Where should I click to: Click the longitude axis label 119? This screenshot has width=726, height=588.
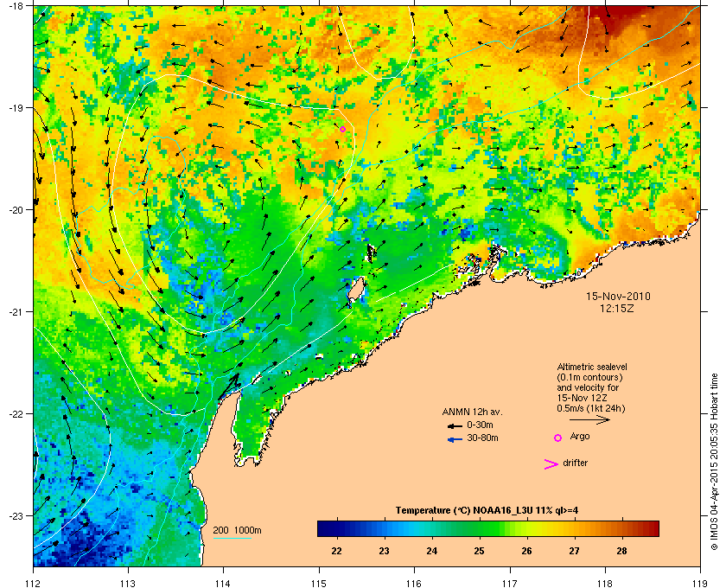click(x=699, y=583)
